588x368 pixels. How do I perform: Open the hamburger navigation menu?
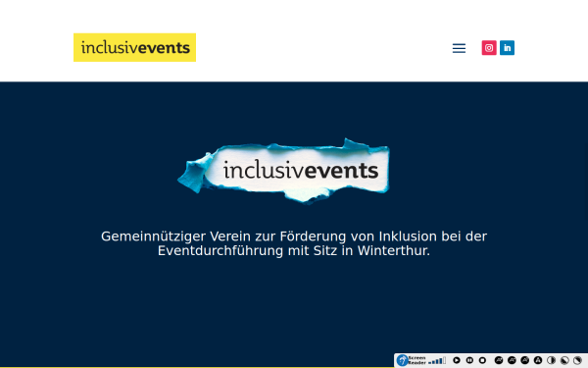(459, 48)
